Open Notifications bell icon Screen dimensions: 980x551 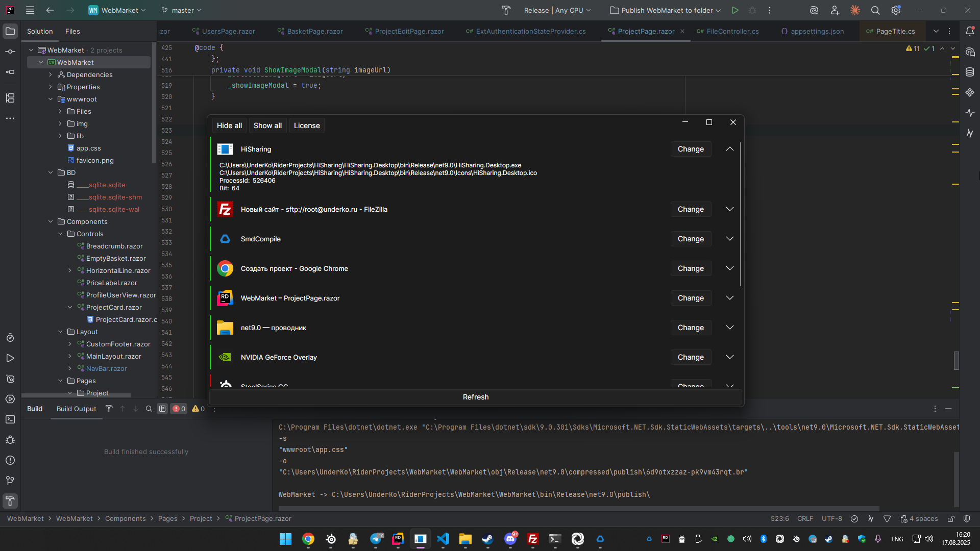pos(970,31)
